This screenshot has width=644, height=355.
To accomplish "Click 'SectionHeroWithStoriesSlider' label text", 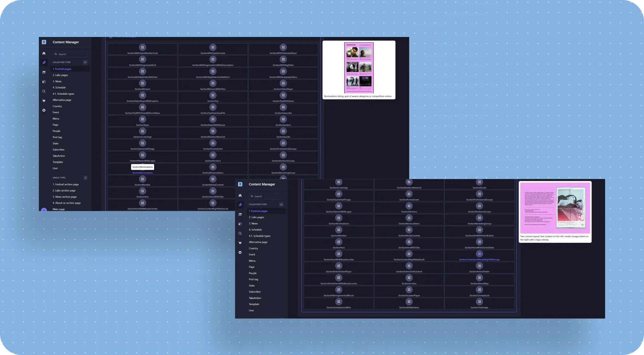I will coord(480,248).
